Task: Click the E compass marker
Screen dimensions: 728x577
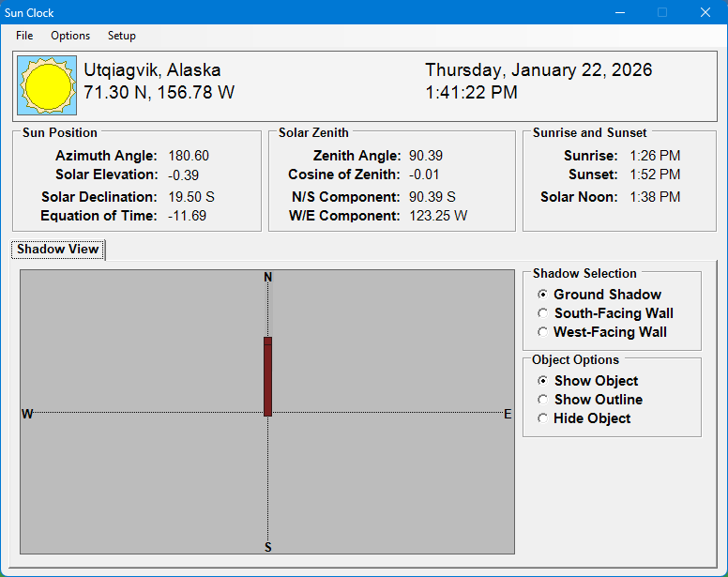Action: click(508, 414)
